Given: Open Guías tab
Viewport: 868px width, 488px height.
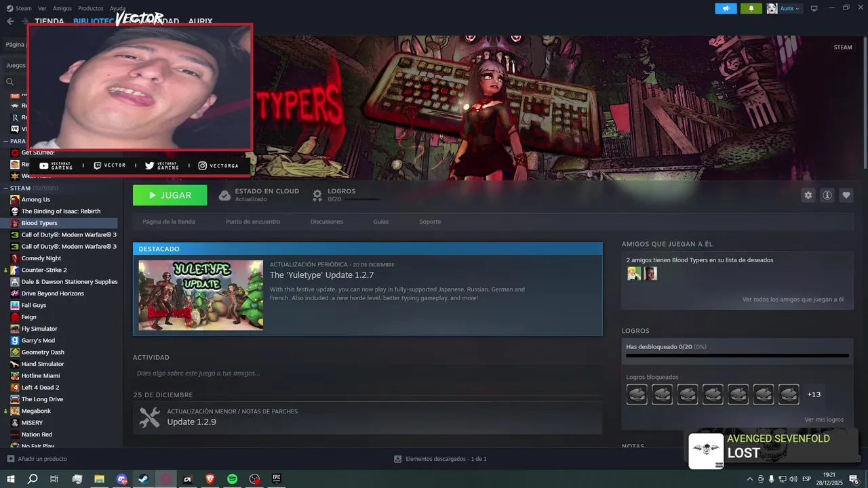Looking at the screenshot, I should click(381, 222).
